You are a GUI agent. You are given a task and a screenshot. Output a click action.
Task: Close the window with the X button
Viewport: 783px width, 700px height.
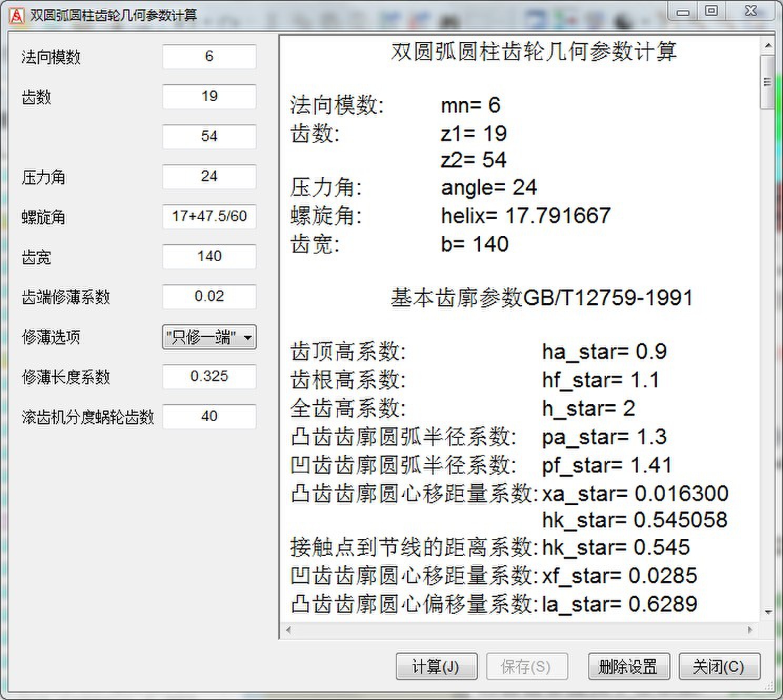click(751, 12)
